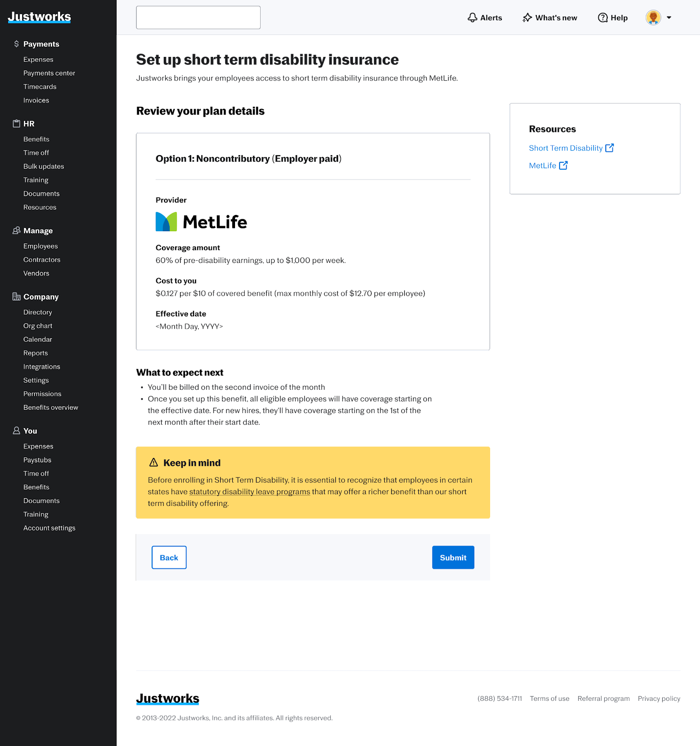Image resolution: width=700 pixels, height=746 pixels.
Task: Click the Alerts bell icon
Action: pyautogui.click(x=472, y=18)
